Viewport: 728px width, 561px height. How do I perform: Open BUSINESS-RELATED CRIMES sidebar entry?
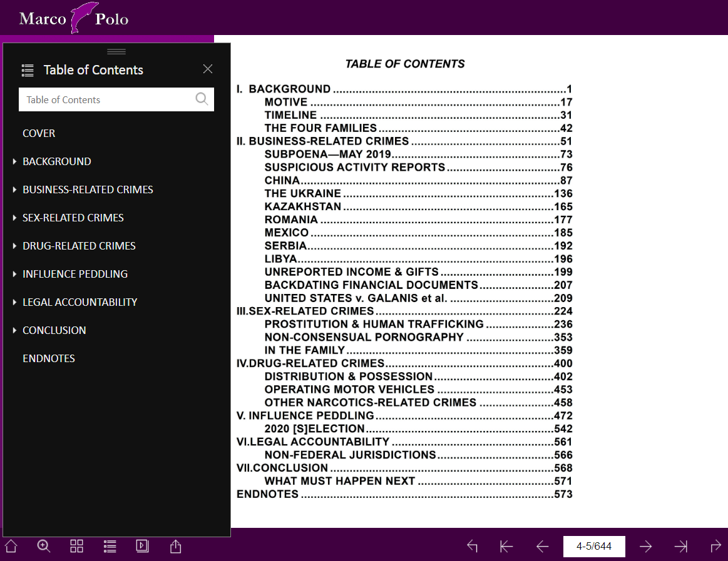pos(88,190)
